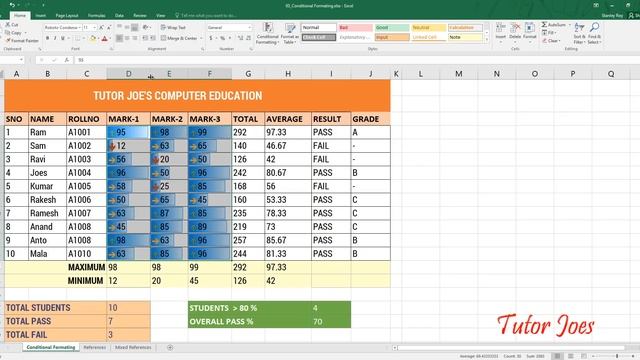Increase indent in Alignment group
The image size is (640, 360).
pyautogui.click(x=153, y=38)
